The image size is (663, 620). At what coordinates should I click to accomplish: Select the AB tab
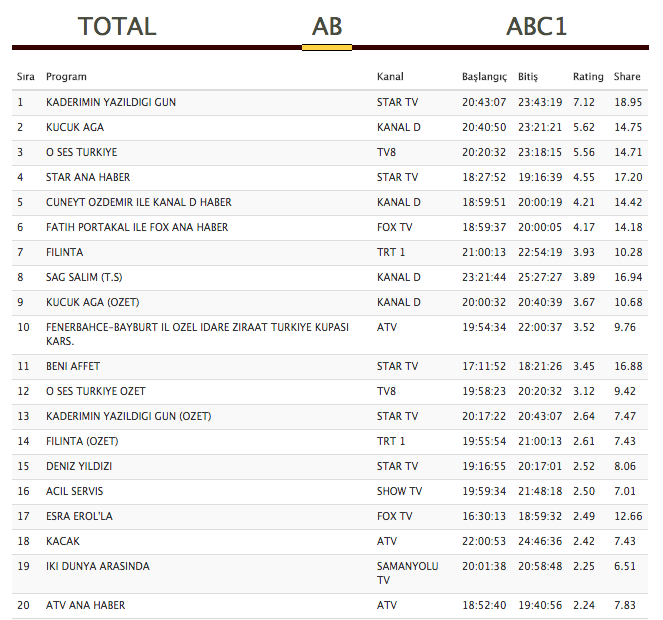327,26
